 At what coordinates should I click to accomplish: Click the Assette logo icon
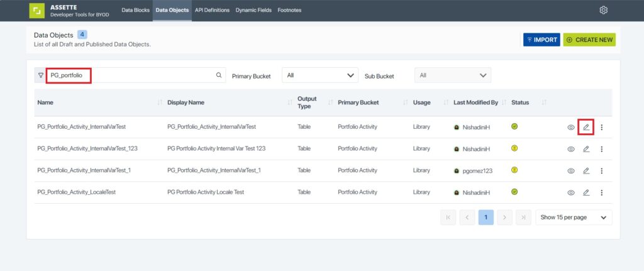pos(37,11)
